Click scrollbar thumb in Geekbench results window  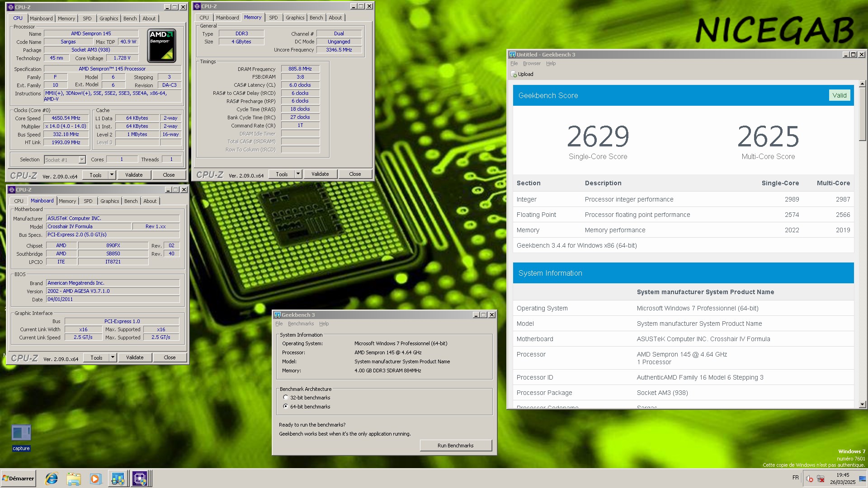[862, 114]
